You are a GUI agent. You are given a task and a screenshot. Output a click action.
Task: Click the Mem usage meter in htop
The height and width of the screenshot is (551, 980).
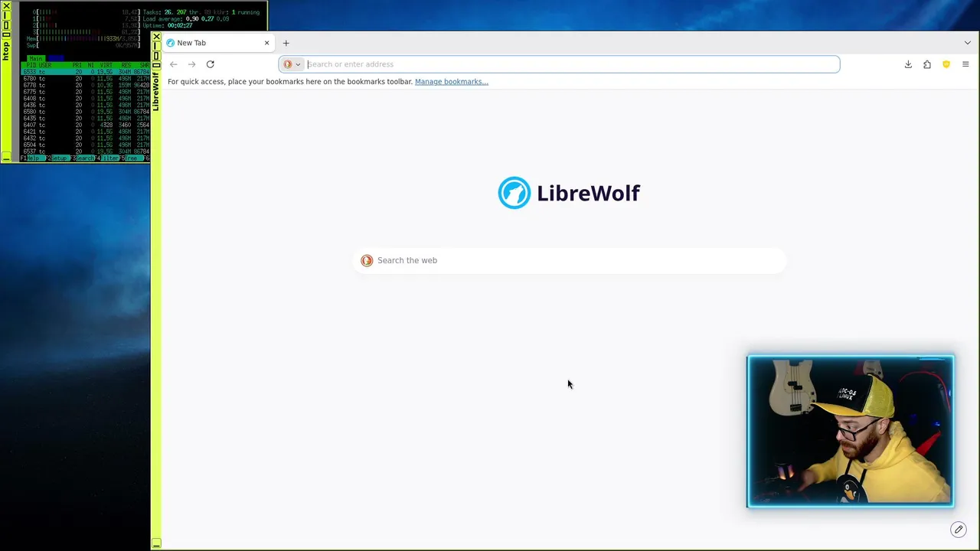(83, 39)
